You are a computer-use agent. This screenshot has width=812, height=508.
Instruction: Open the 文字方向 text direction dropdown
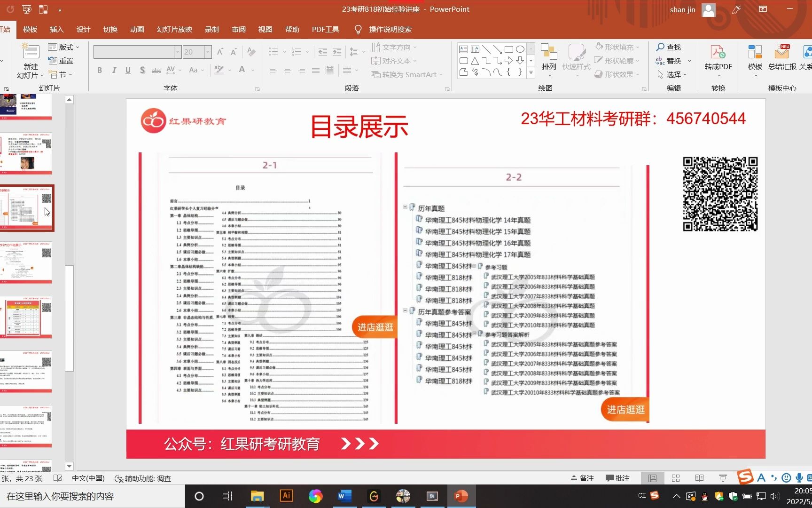point(394,47)
